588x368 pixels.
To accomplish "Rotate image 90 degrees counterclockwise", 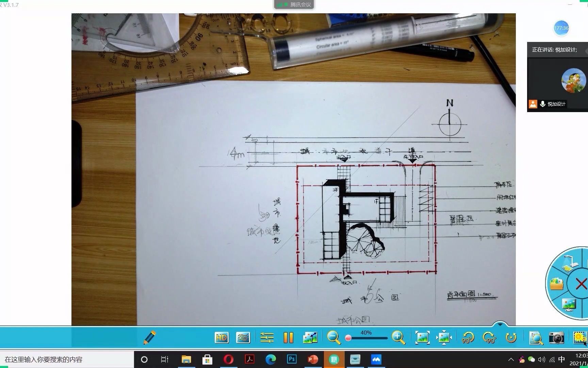I will coord(468,338).
